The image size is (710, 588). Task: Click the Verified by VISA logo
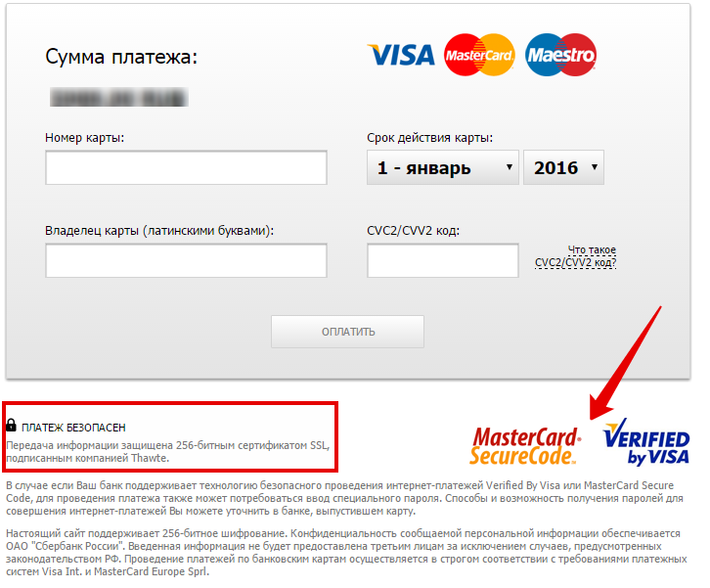646,442
